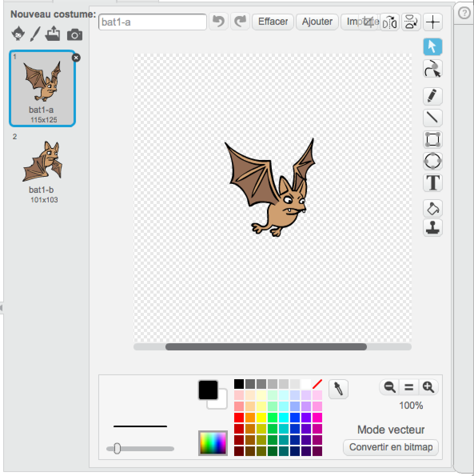Select the paint bucket color tool
This screenshot has width=474, height=476.
[x=433, y=208]
